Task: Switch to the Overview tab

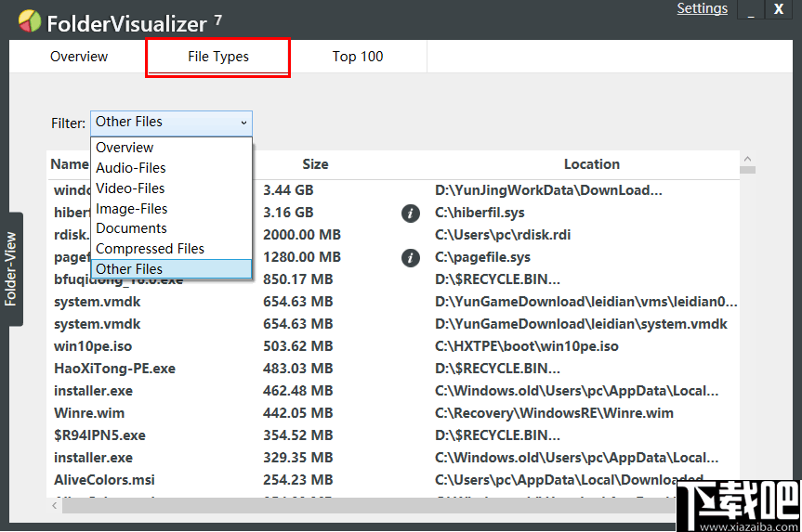Action: coord(79,57)
